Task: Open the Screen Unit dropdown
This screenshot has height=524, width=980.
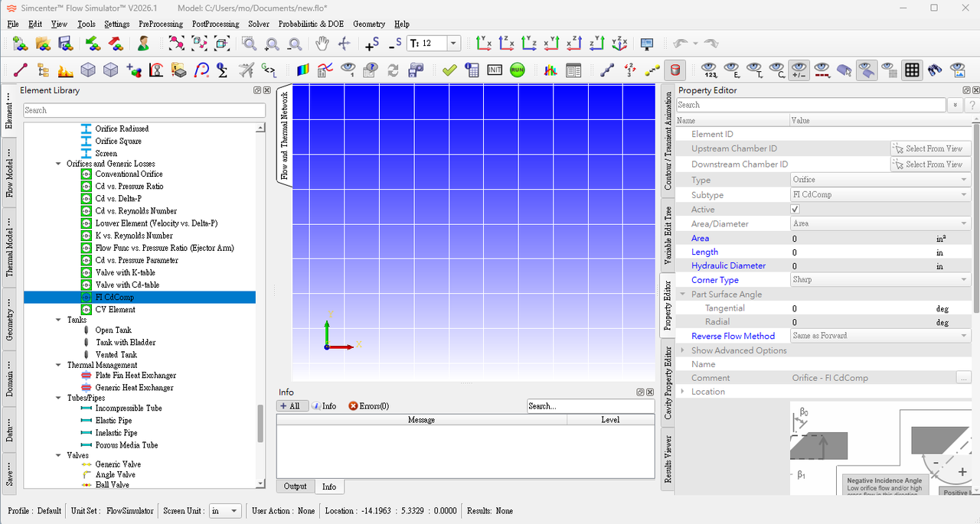Action: (x=225, y=511)
